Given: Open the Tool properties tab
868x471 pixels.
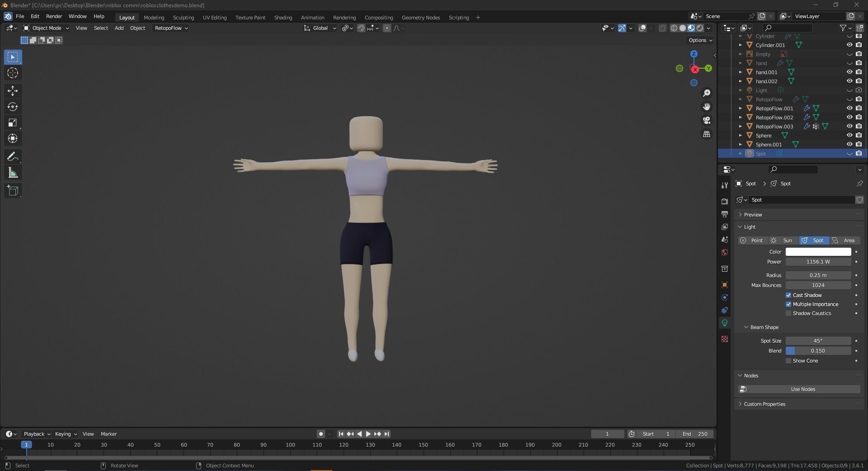Looking at the screenshot, I should coord(725,185).
